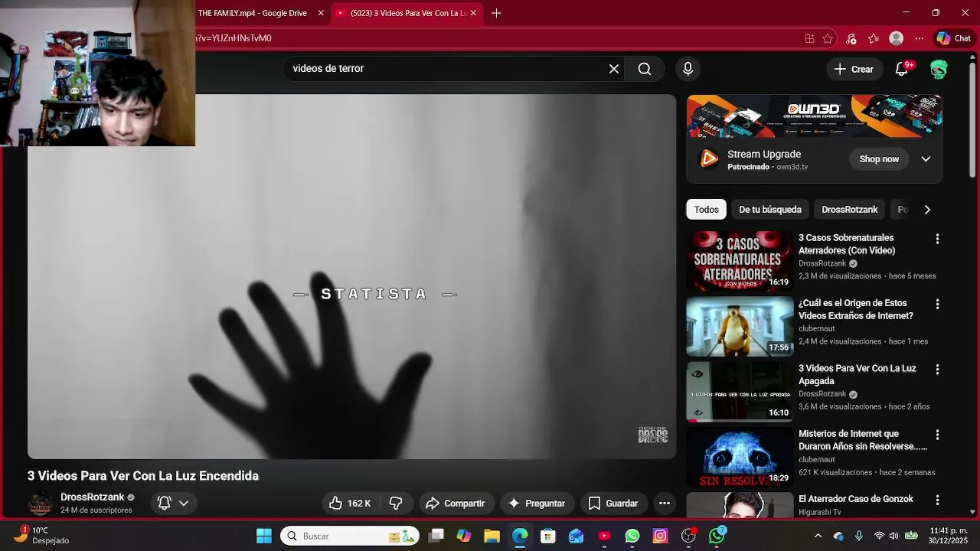This screenshot has height=551, width=980.
Task: Open 3 Casos Sobrenaturales Aterradores title
Action: pos(847,244)
